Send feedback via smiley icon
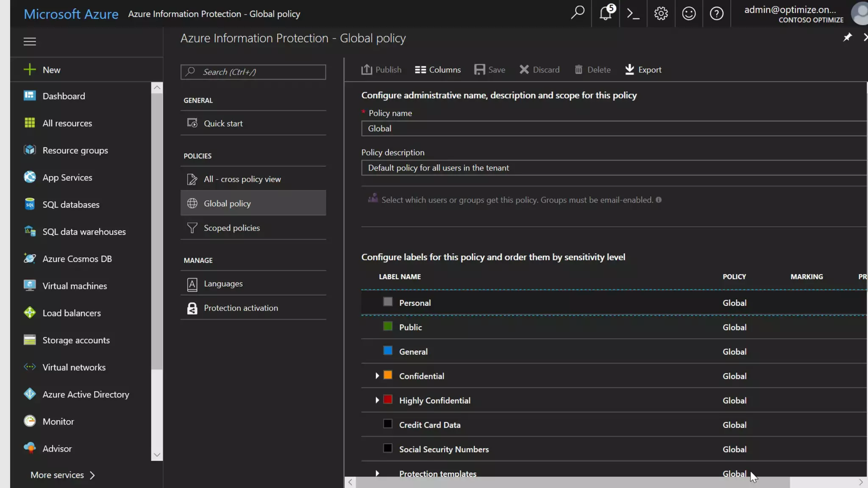The width and height of the screenshot is (868, 488). (x=689, y=14)
